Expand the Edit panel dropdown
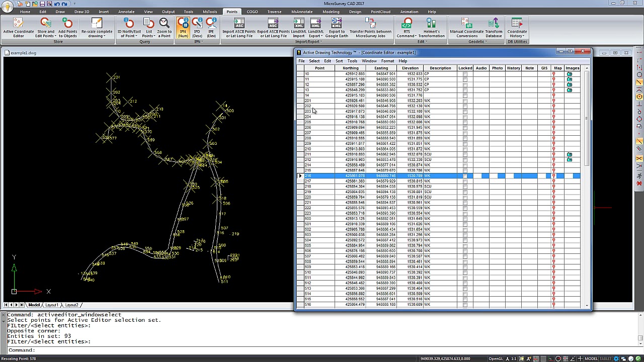644x362 pixels. click(421, 41)
